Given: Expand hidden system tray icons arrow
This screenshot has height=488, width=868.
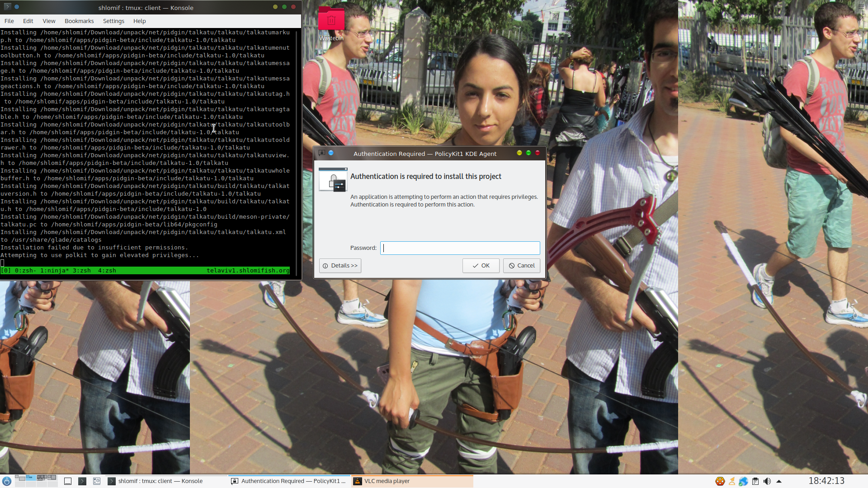Looking at the screenshot, I should [778, 481].
